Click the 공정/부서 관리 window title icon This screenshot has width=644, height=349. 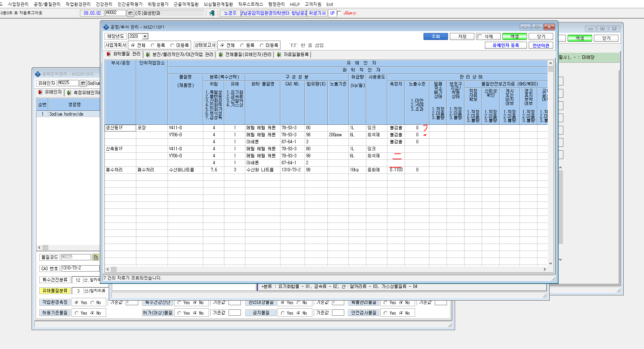click(106, 27)
